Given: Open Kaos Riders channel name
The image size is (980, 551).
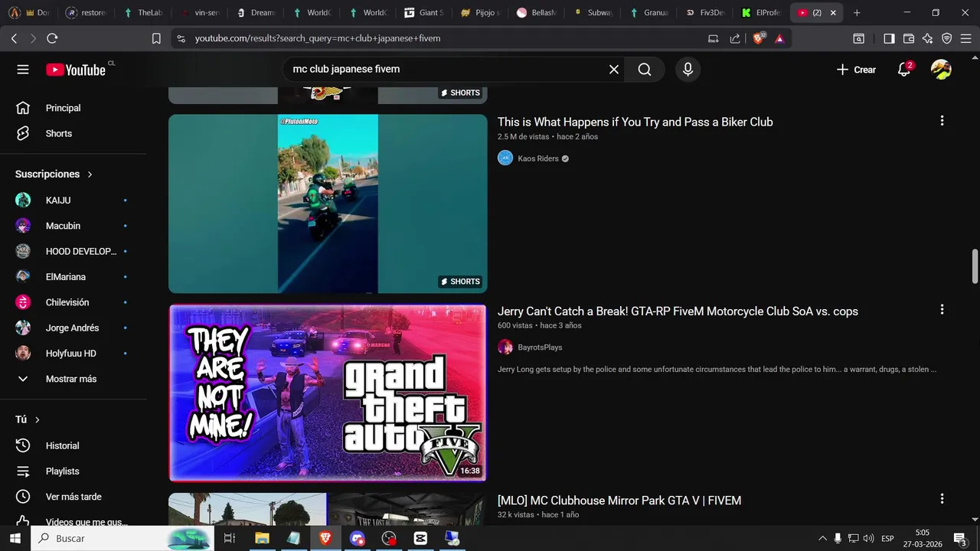Looking at the screenshot, I should click(x=538, y=158).
